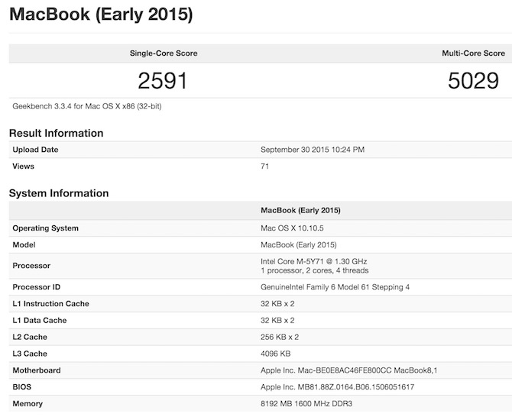
Task: Click the MacBook (Early 2015) table header
Action: (x=300, y=210)
